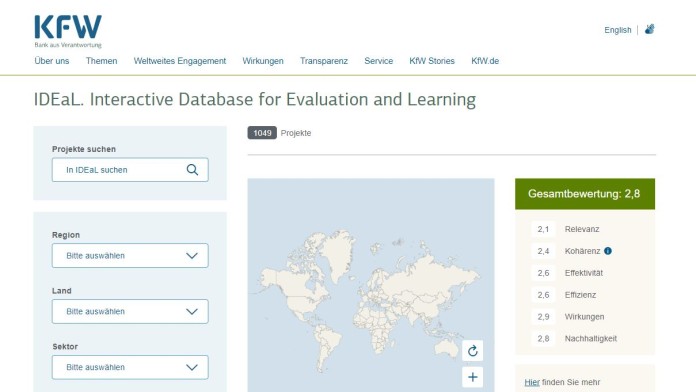Click the 1049 Projekte count badge
The width and height of the screenshot is (696, 392).
pyautogui.click(x=262, y=133)
